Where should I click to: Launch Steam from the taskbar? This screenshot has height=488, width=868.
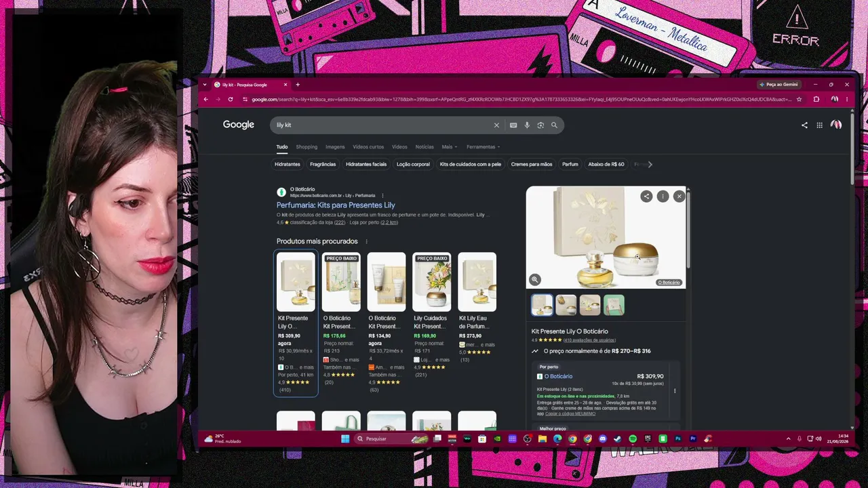pyautogui.click(x=617, y=439)
